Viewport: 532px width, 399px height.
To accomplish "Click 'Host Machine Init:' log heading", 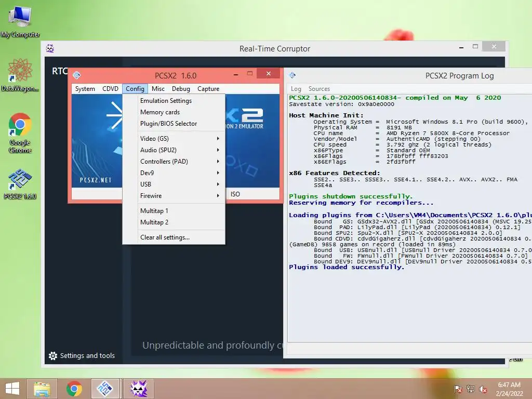I will [326, 115].
